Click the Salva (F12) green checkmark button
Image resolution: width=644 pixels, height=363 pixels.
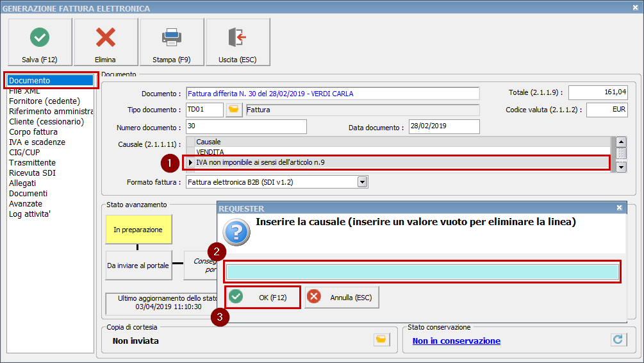tap(40, 42)
